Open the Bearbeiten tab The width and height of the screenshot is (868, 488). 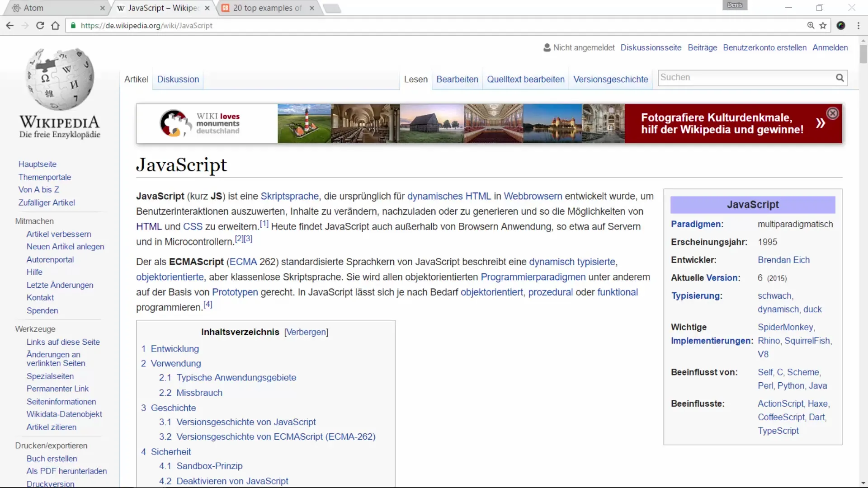457,80
